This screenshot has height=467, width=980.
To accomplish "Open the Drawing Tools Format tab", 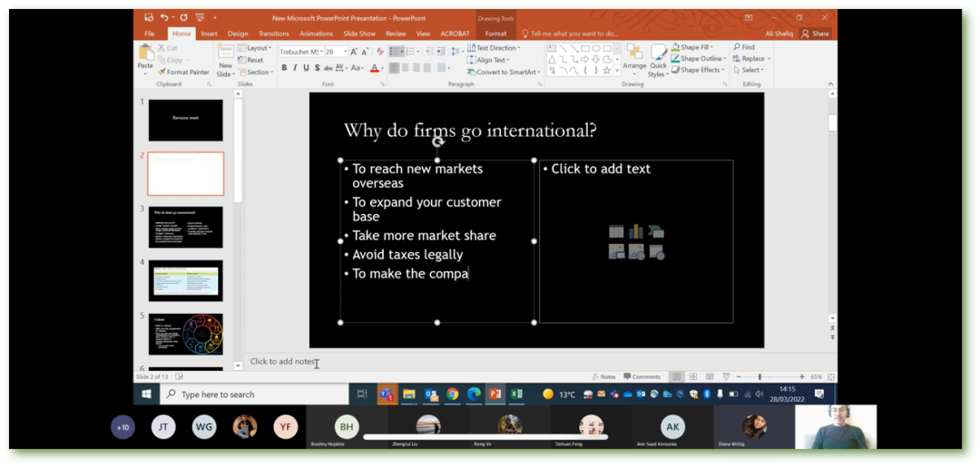I will point(495,34).
